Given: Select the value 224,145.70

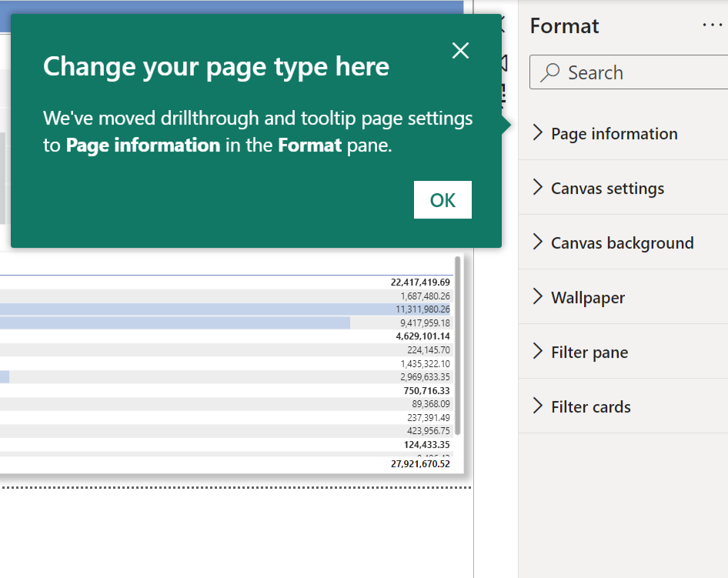Looking at the screenshot, I should point(429,349).
